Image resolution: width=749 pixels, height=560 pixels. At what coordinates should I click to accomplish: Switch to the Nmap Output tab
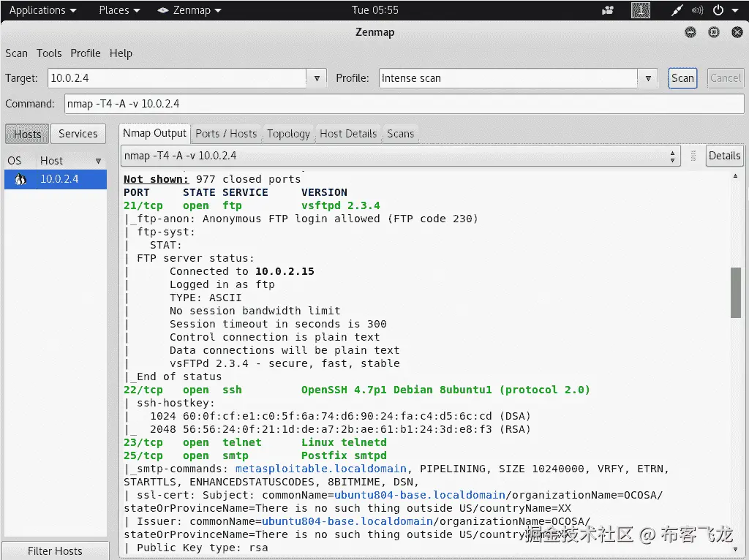[155, 133]
